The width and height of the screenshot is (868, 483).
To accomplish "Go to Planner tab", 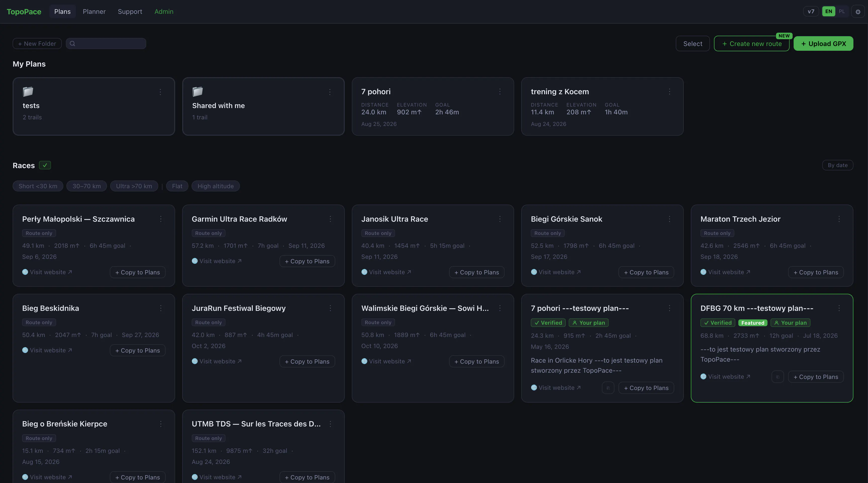I will (x=94, y=12).
